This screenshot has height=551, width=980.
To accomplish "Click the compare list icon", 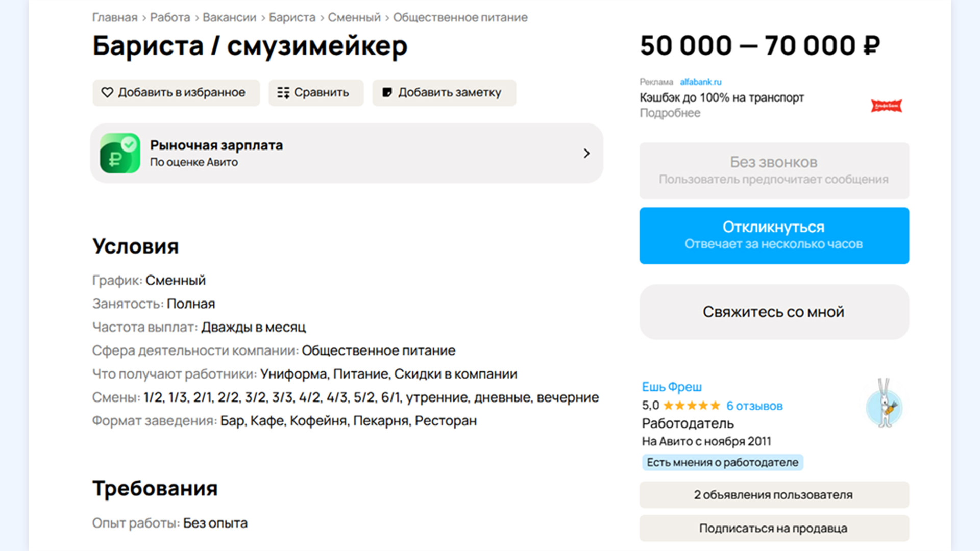I will [x=283, y=92].
